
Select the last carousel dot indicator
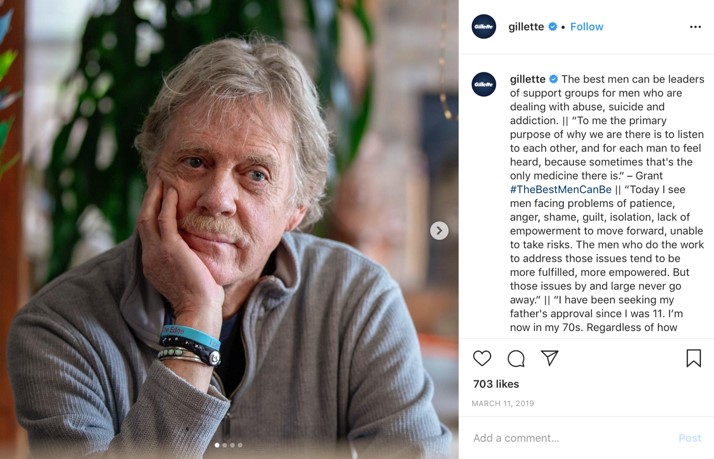(240, 445)
